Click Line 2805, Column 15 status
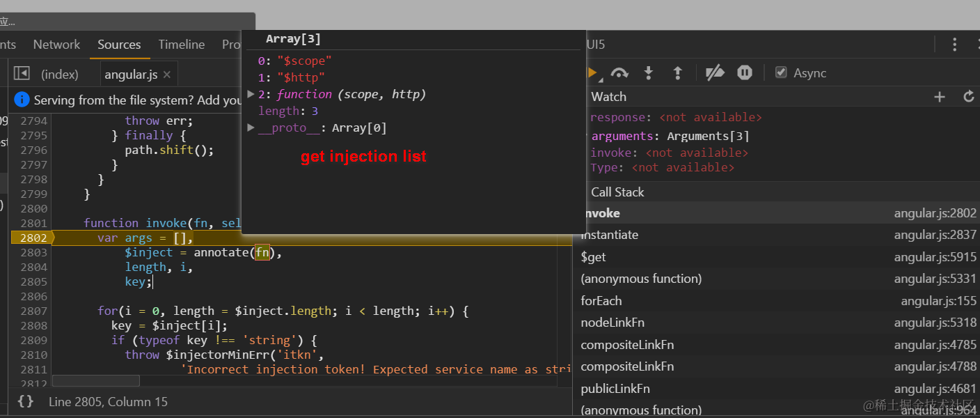 pyautogui.click(x=108, y=401)
